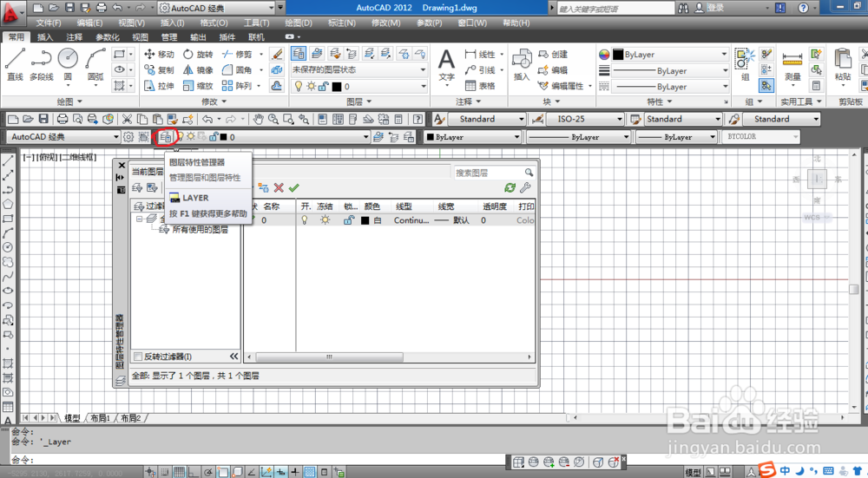The width and height of the screenshot is (868, 478).
Task: Click layer 0 black color swatch
Action: pyautogui.click(x=365, y=220)
